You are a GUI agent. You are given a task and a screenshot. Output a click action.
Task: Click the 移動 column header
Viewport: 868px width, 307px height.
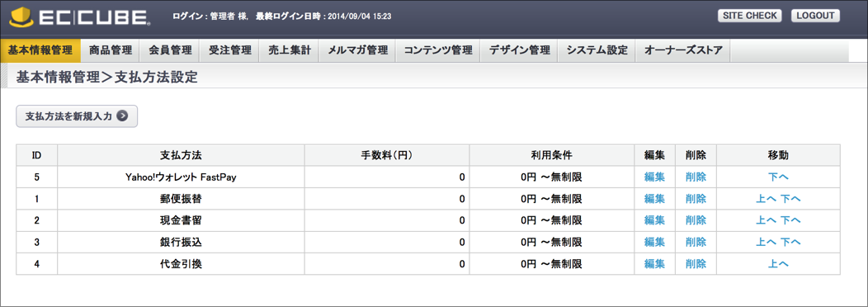click(778, 155)
